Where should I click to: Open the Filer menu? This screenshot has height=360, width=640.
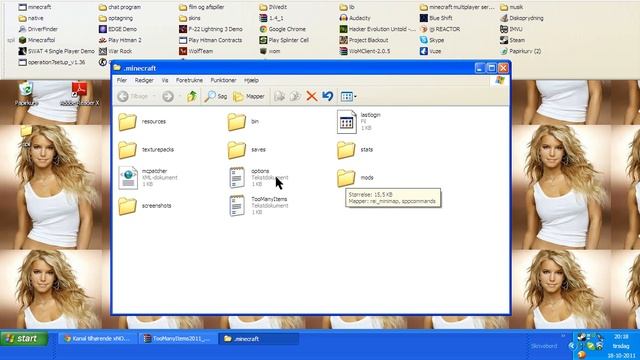tap(122, 80)
